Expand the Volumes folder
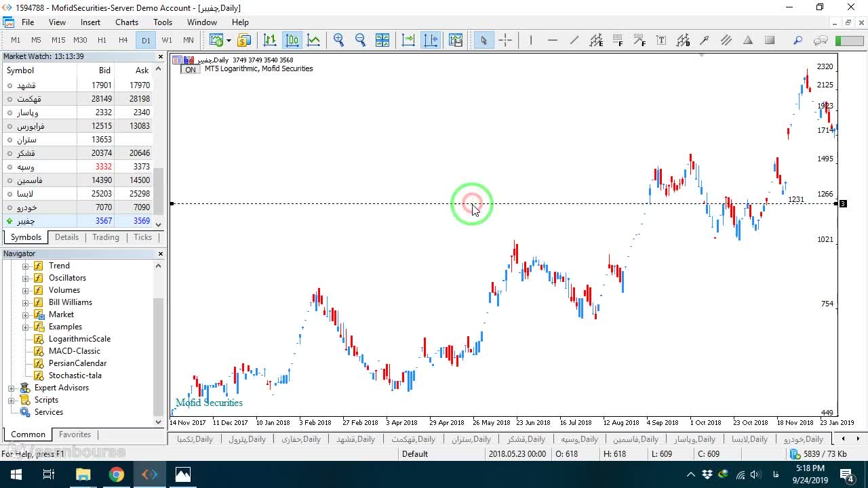 [26, 290]
